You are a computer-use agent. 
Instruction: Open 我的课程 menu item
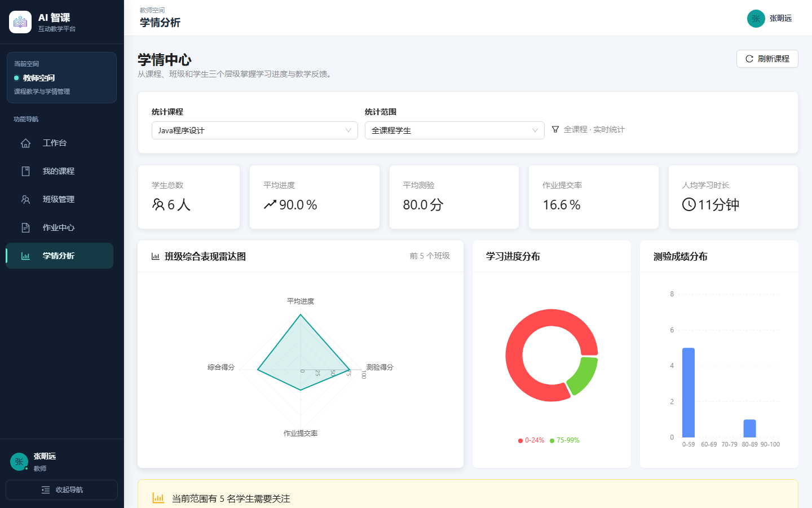(60, 171)
